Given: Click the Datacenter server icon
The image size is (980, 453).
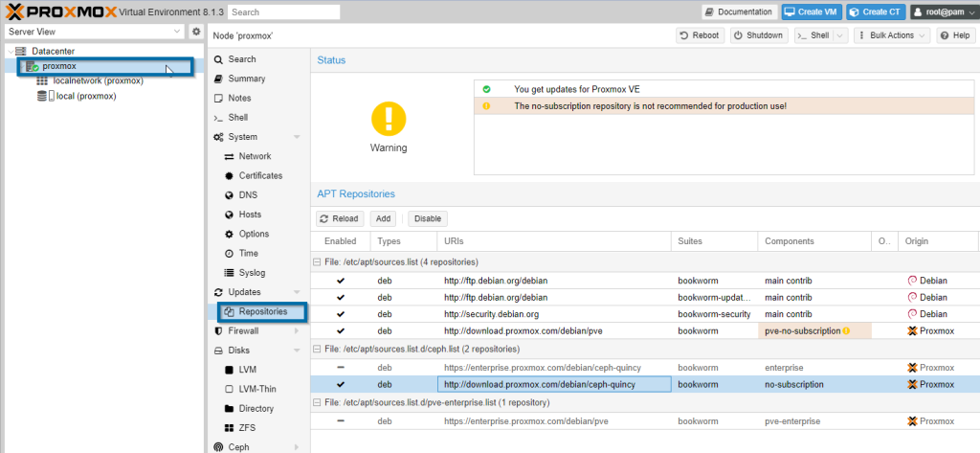Looking at the screenshot, I should (x=22, y=52).
